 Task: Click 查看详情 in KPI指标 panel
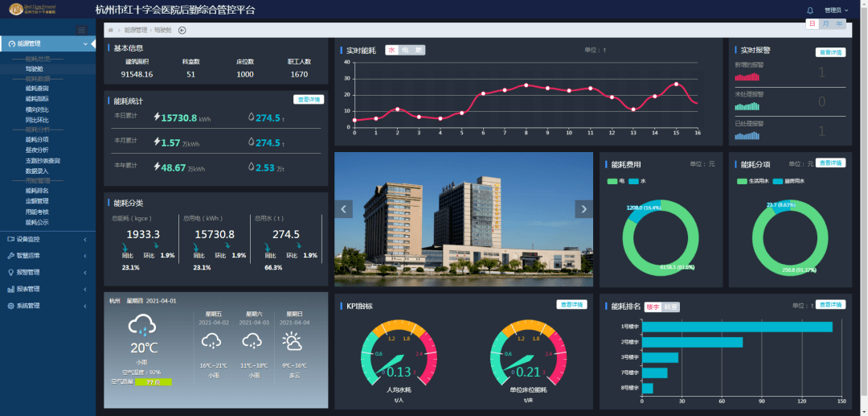click(572, 305)
